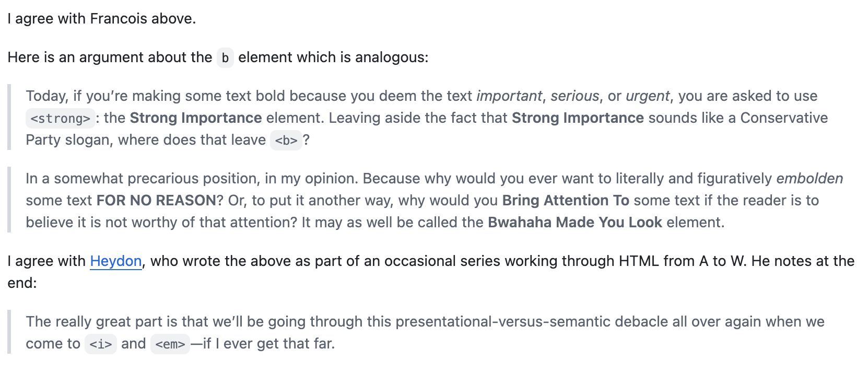Image resolution: width=868 pixels, height=372 pixels.
Task: Click the italic word "urgent"
Action: click(647, 96)
